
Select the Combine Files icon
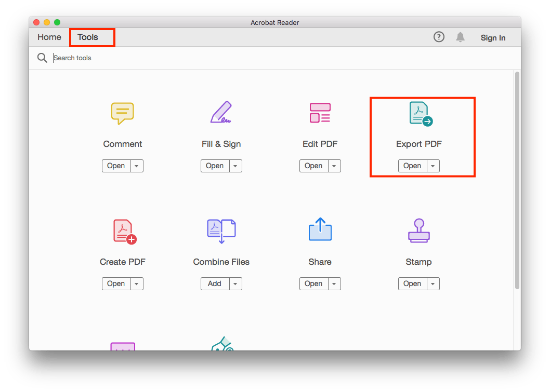(221, 231)
